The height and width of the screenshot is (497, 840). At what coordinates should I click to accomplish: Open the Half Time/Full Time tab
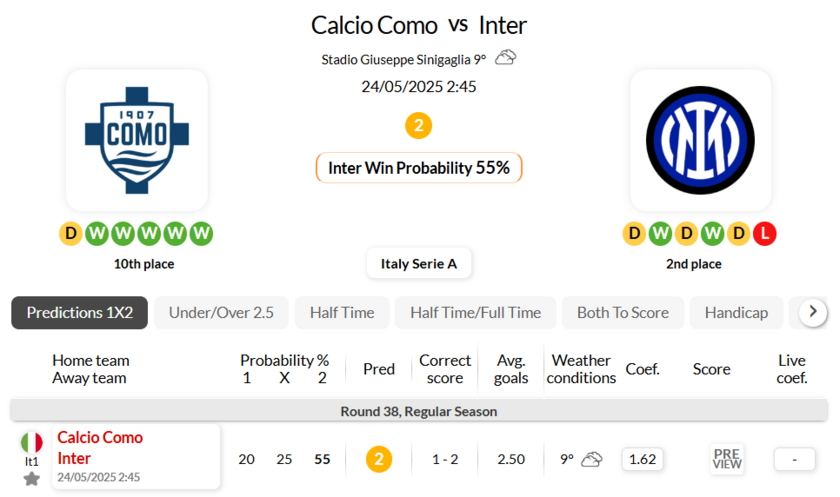point(475,313)
